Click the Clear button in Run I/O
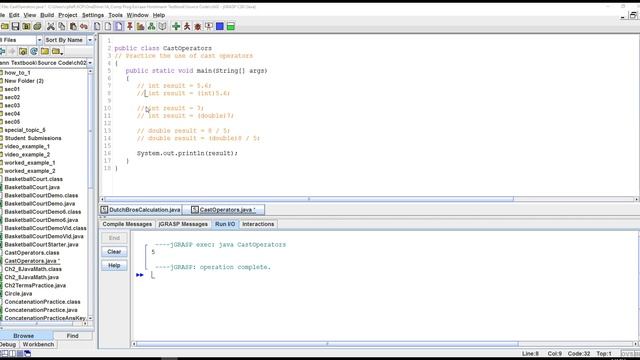640x360 pixels. 114,252
